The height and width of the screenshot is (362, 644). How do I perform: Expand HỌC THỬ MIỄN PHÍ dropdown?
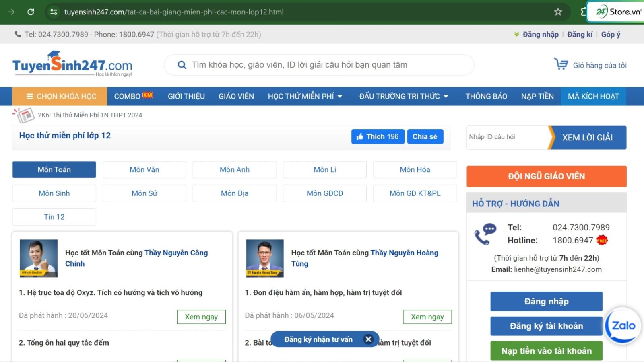tap(305, 96)
